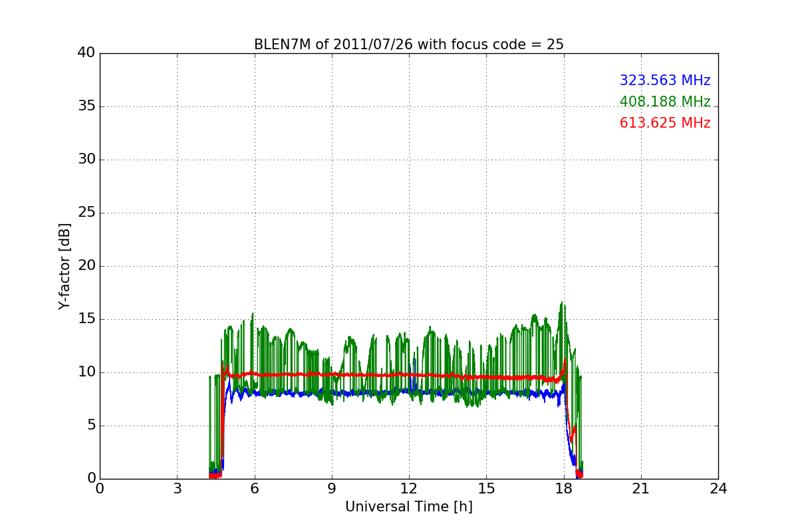Click the x-axis tick label 21
This screenshot has height=532, width=798.
pos(641,489)
